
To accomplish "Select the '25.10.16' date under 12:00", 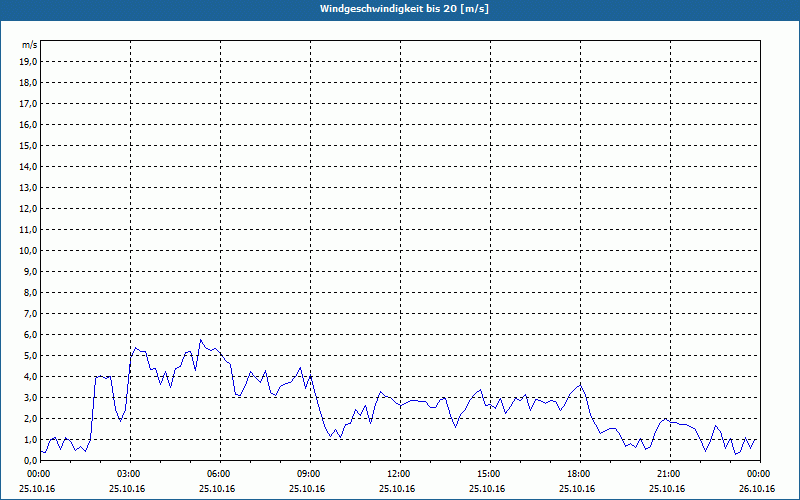I will pos(397,489).
